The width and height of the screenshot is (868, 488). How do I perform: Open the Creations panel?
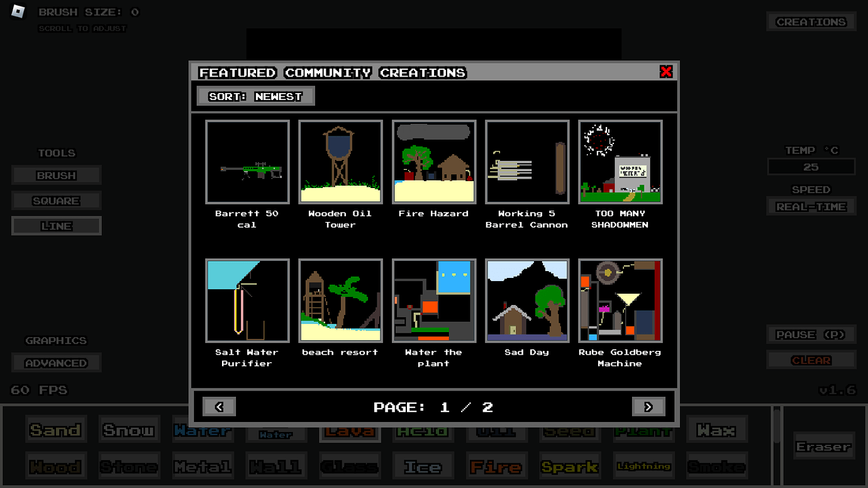[x=811, y=21]
